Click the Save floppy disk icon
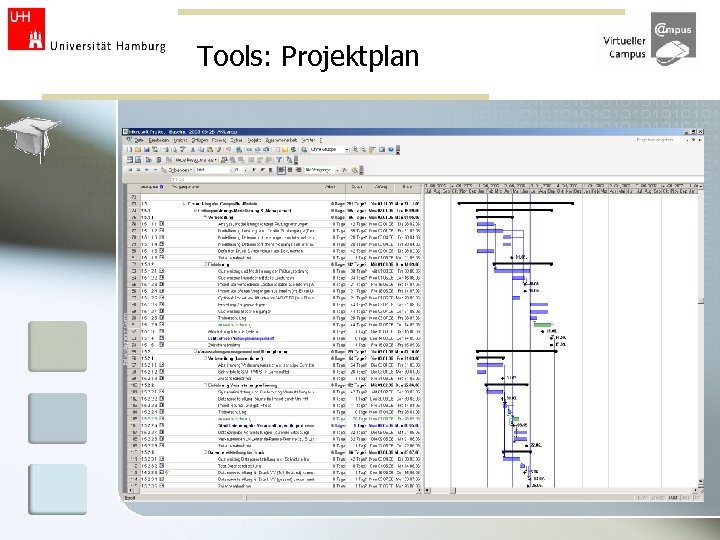Image resolution: width=720 pixels, height=540 pixels. click(x=147, y=149)
